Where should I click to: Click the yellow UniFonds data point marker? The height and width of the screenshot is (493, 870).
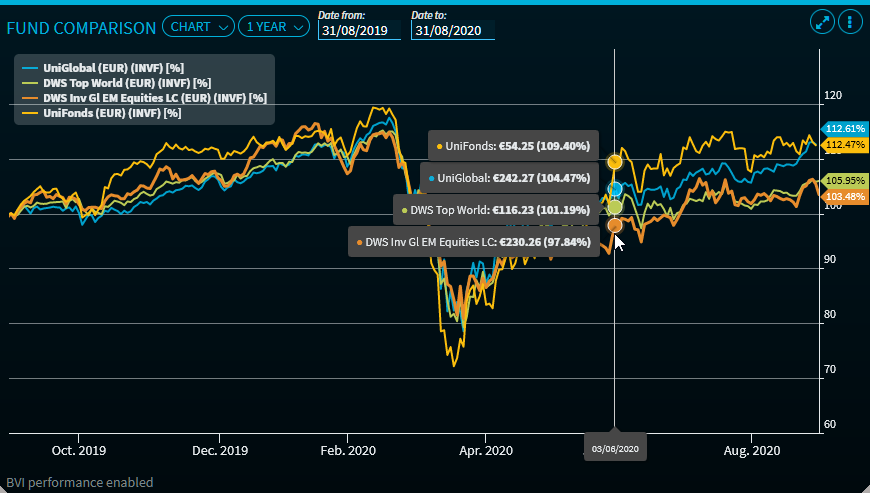pyautogui.click(x=615, y=161)
